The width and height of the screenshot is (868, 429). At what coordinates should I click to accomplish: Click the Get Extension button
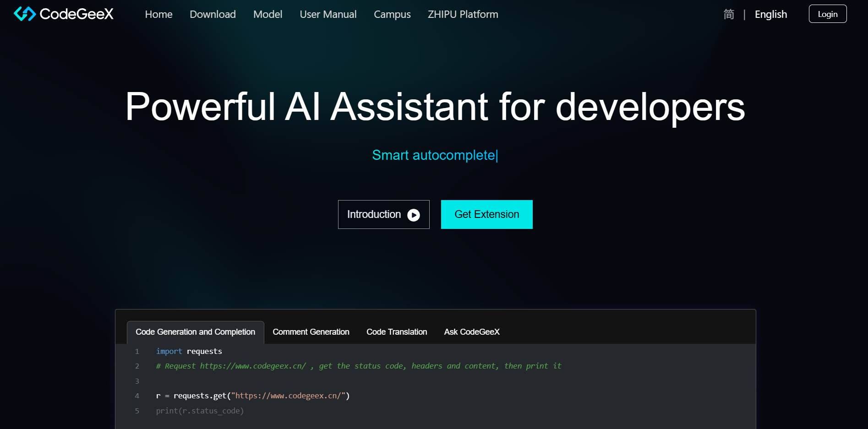pos(486,214)
